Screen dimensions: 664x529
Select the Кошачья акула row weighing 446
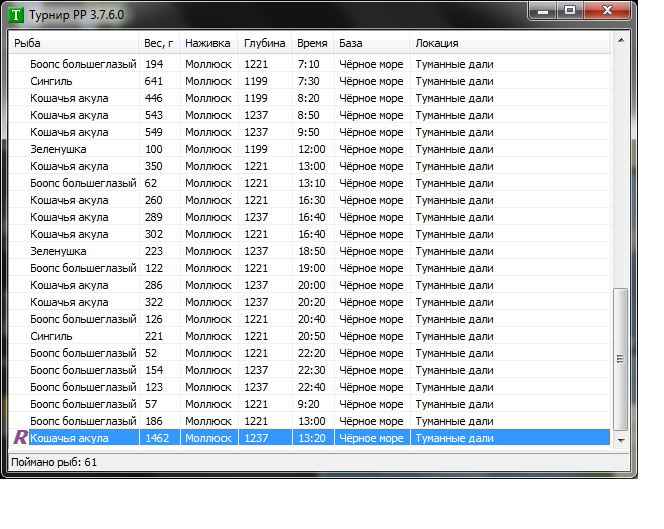pos(310,98)
